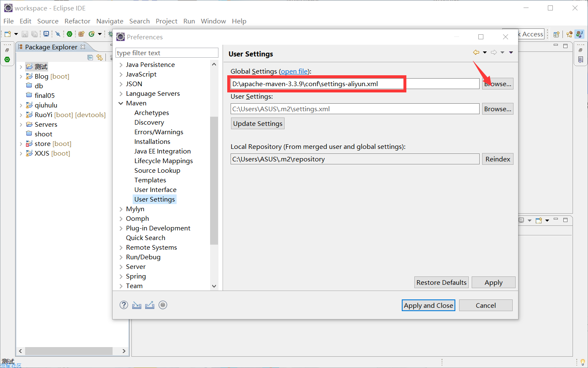
Task: Click the Package Explorer horizontal scrollbar thumb
Action: point(69,351)
